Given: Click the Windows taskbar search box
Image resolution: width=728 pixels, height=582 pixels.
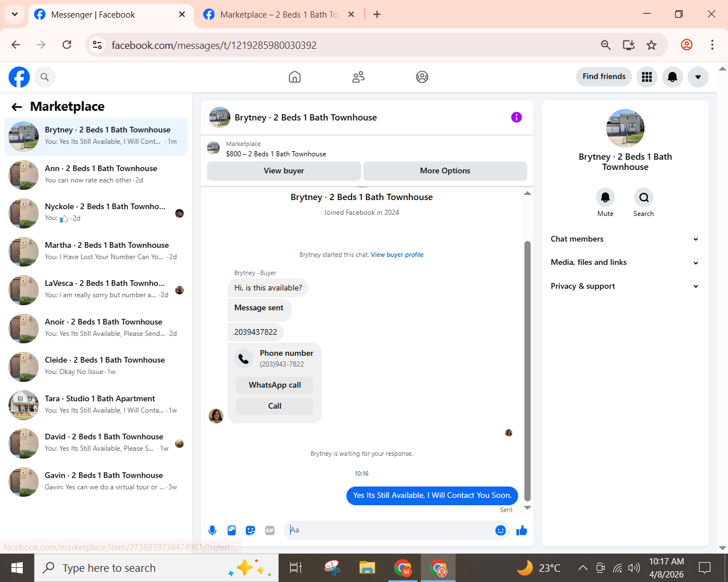Looking at the screenshot, I should coord(156,568).
